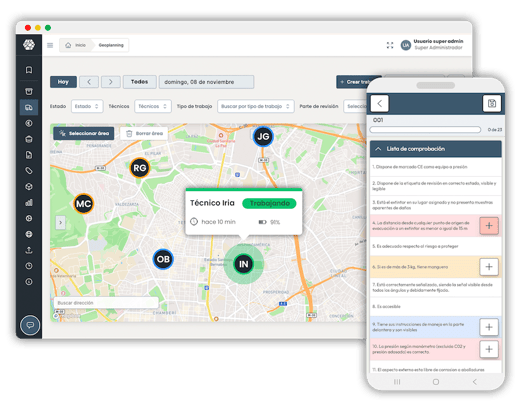Select the Geoplanning breadcrumb item
Image resolution: width=520 pixels, height=403 pixels.
111,45
